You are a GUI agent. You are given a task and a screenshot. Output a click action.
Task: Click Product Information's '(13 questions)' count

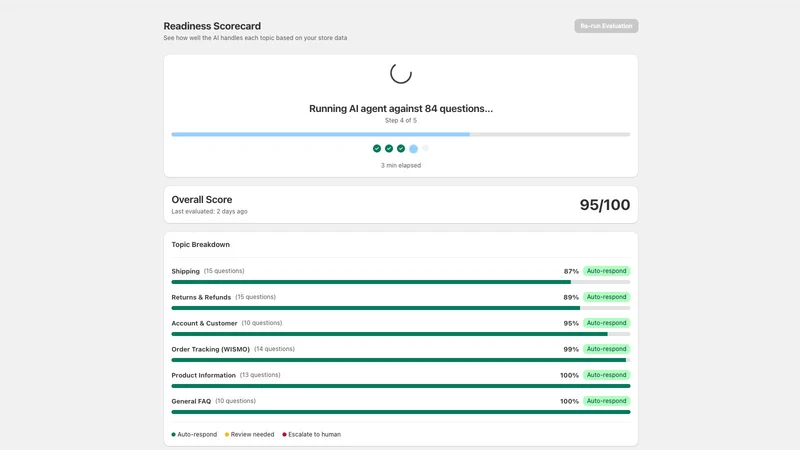pos(260,375)
